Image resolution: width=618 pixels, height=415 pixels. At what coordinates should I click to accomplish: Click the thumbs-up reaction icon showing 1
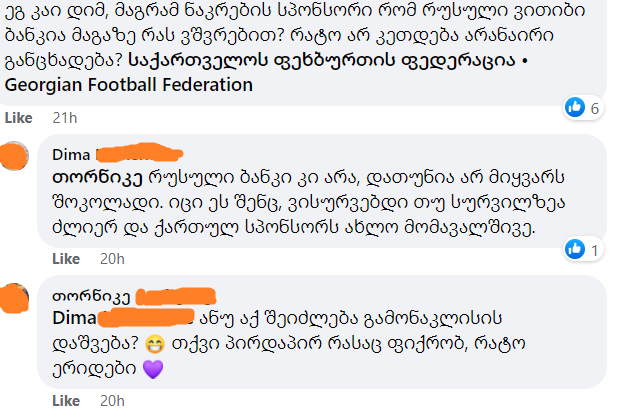tap(574, 249)
